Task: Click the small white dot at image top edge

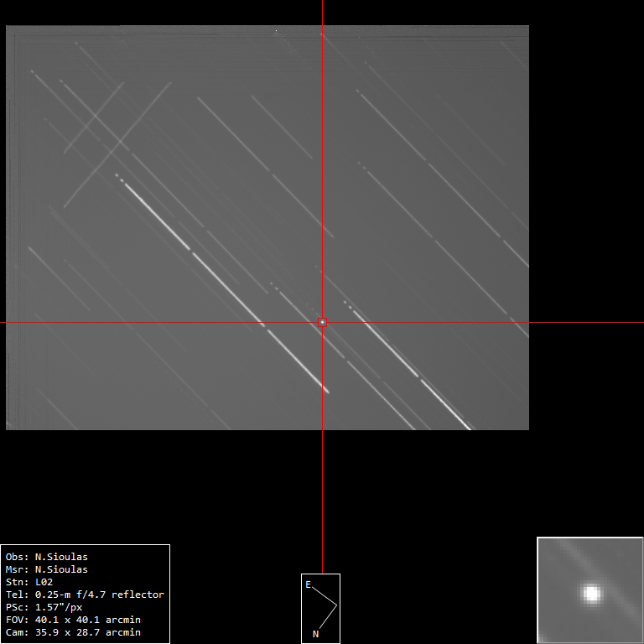Action: 276,31
